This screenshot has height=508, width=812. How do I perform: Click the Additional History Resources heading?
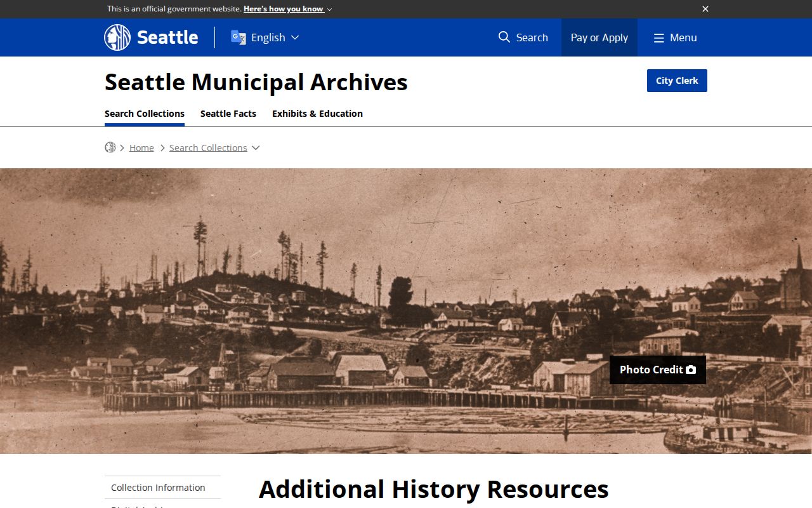click(434, 490)
